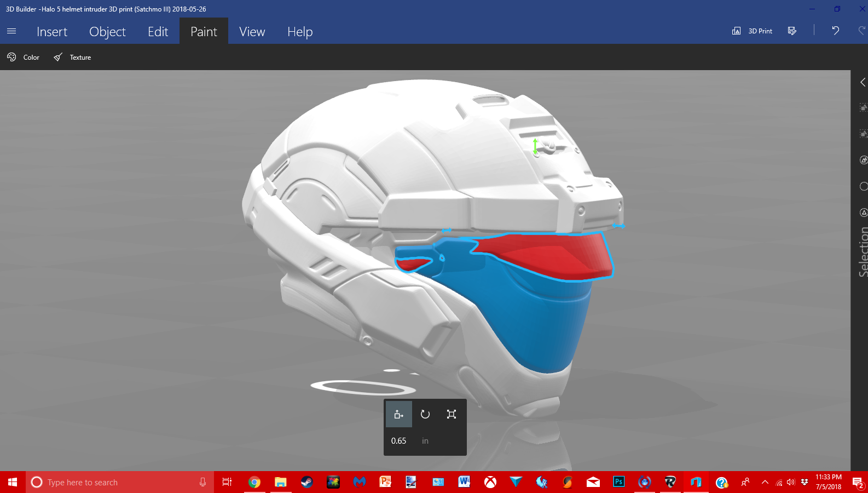Undo the last action
Viewport: 868px width, 493px height.
point(835,31)
